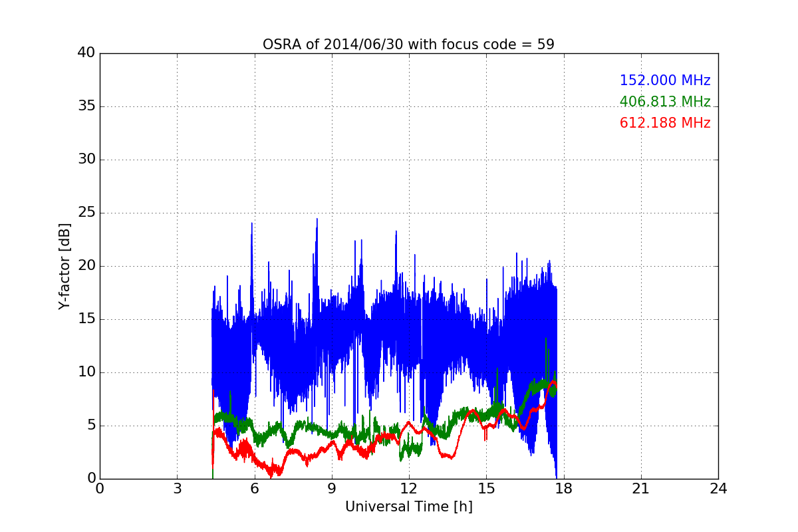
Task: Click the x-axis tick label 6
Action: click(x=254, y=489)
